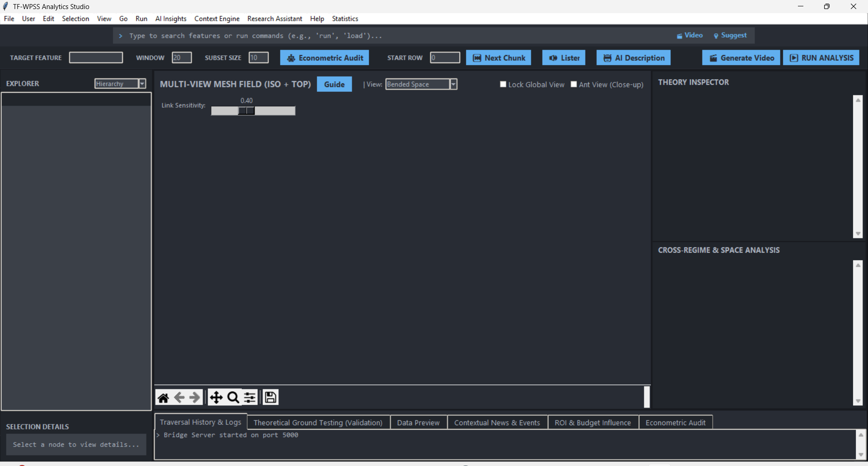Click 'Select a node to view details...' text
This screenshot has height=466, width=868.
[x=76, y=445]
